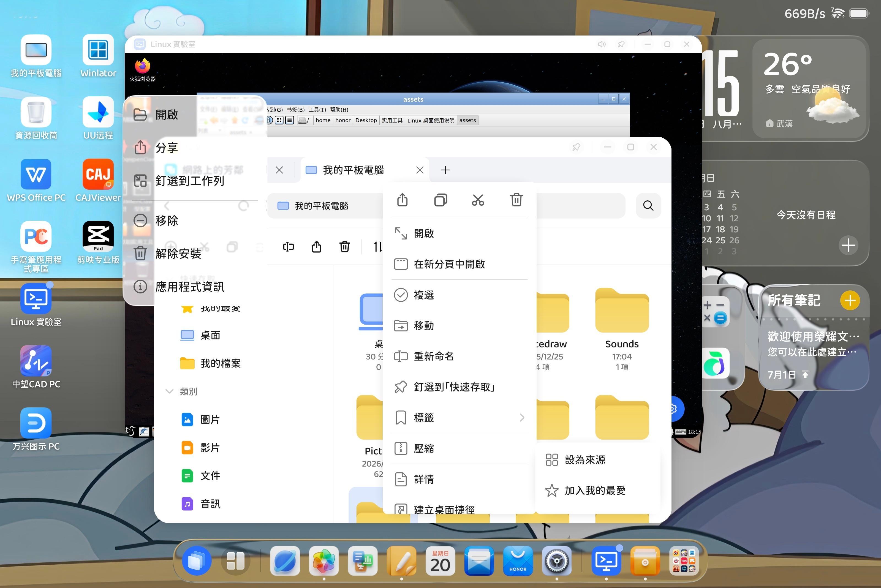The height and width of the screenshot is (588, 881).
Task: Select 釘選到「快速存取」 menu item
Action: pyautogui.click(x=459, y=386)
